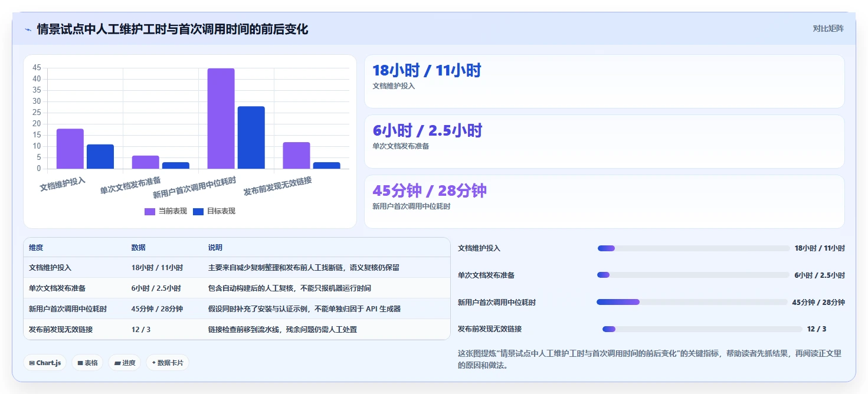Click the 对比矩阵 label in the header
The height and width of the screenshot is (394, 868).
[x=828, y=28]
